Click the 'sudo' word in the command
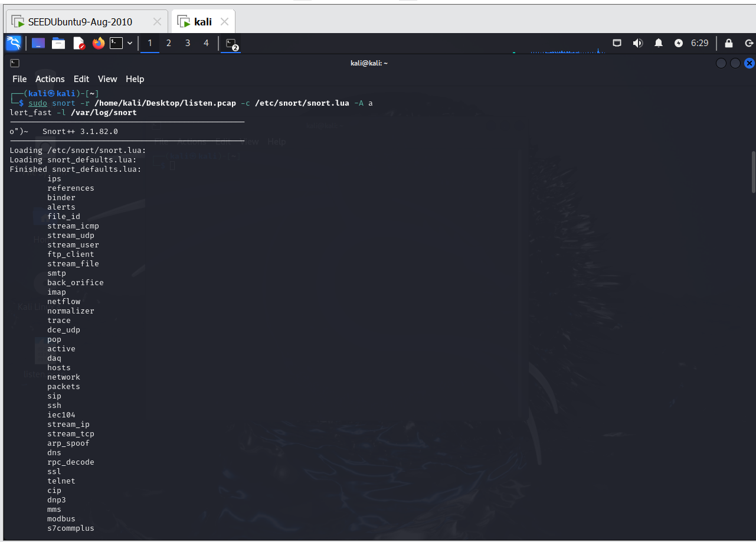 [38, 103]
